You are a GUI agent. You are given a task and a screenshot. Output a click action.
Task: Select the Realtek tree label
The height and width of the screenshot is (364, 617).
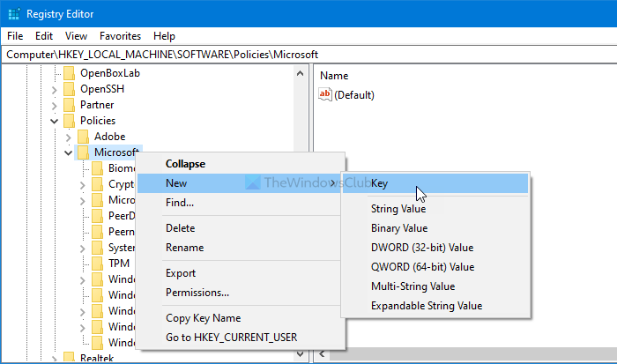tap(97, 358)
